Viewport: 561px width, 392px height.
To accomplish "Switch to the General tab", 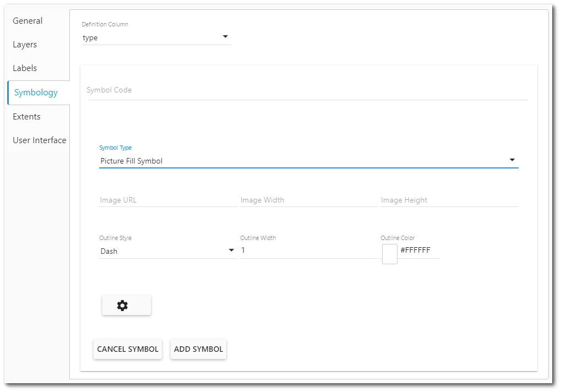I will pos(28,20).
